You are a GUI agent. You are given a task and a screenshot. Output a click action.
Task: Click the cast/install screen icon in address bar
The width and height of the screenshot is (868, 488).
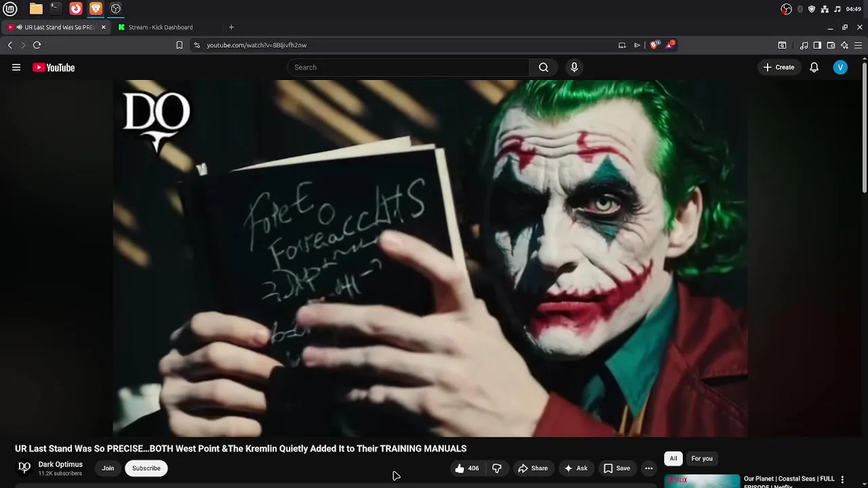pos(622,45)
